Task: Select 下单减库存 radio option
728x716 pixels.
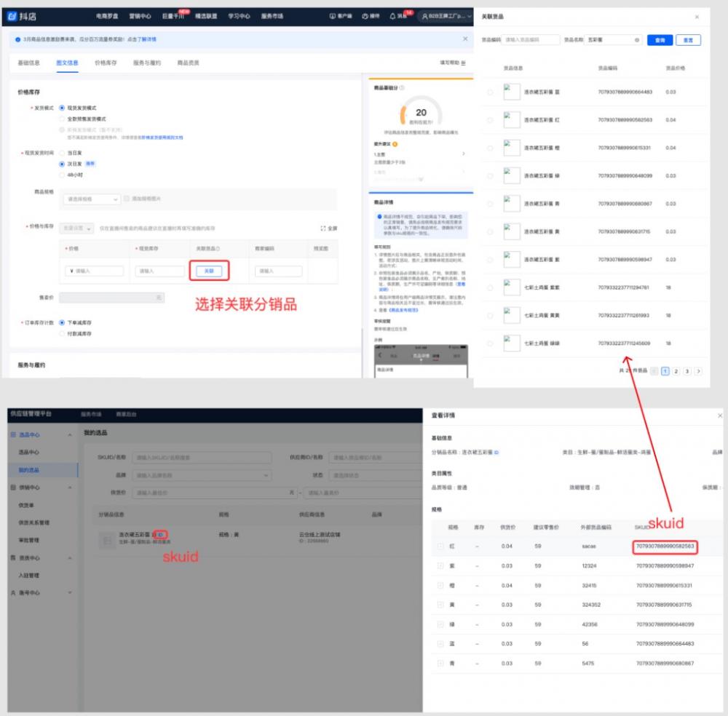Action: pos(62,322)
